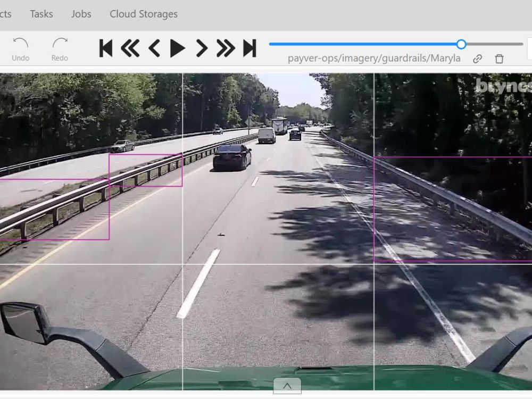Open the Jobs menu

(x=81, y=14)
